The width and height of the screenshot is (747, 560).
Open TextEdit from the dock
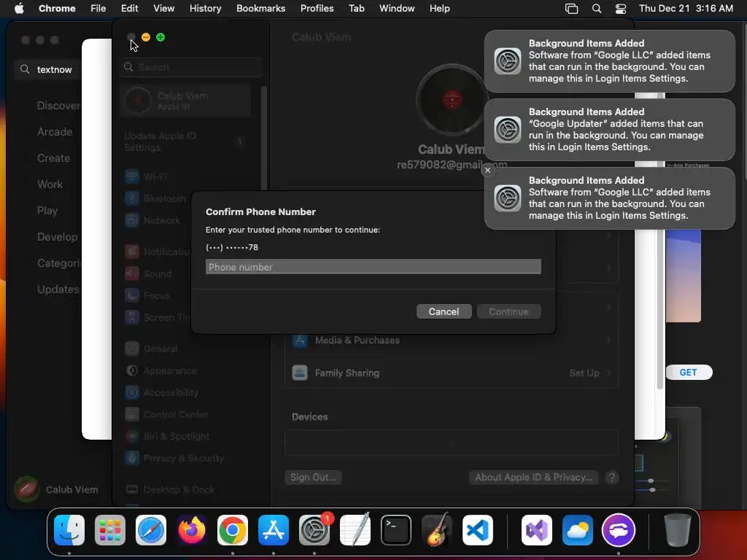(x=355, y=530)
